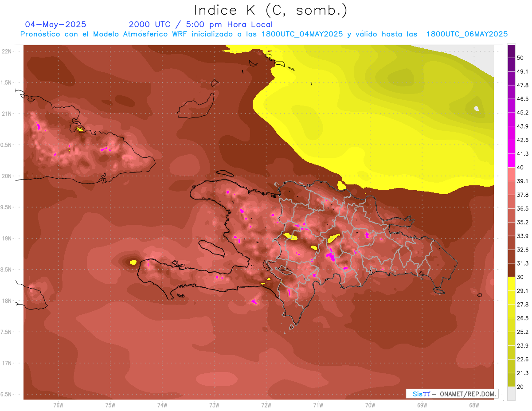Image resolution: width=532 pixels, height=411 pixels.
Task: Click the '37.8' color scale value
Action: 523,195
